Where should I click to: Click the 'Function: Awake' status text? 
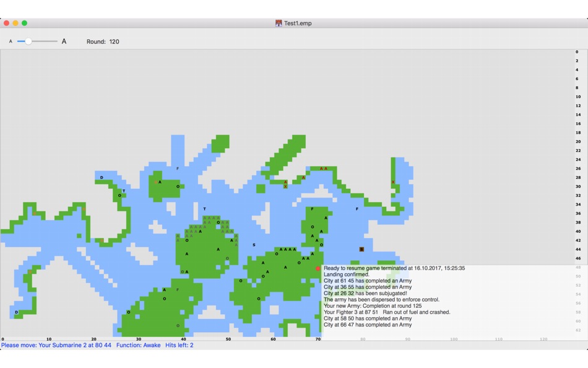(x=139, y=345)
